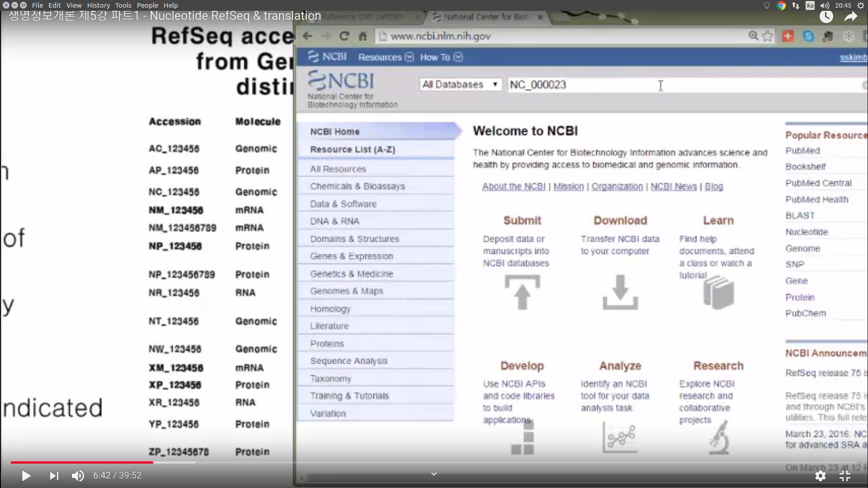This screenshot has width=868, height=488.
Task: Open the About the NCBI link
Action: coord(514,187)
